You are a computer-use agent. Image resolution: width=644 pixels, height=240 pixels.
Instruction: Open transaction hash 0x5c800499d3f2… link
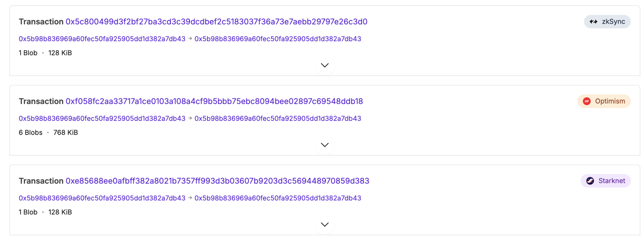(216, 22)
